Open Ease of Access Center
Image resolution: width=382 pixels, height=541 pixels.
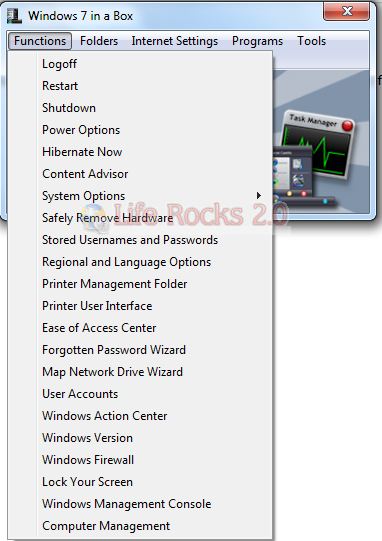click(x=140, y=328)
